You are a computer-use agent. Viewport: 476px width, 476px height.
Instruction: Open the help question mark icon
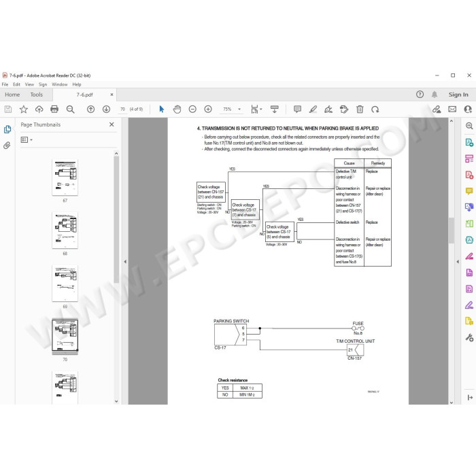[x=420, y=95]
